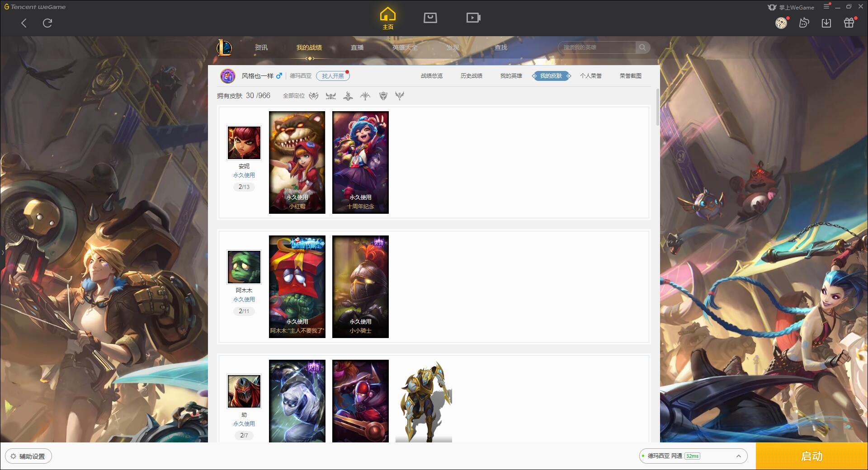Click the user avatar in top bar
Viewport: 868px width, 470px height.
click(x=781, y=23)
